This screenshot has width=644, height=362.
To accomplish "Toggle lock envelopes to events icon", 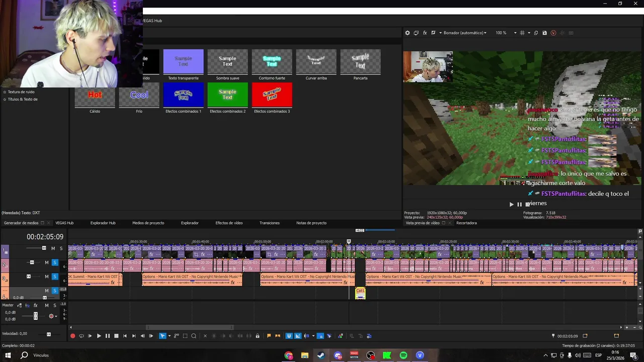I will (x=320, y=336).
